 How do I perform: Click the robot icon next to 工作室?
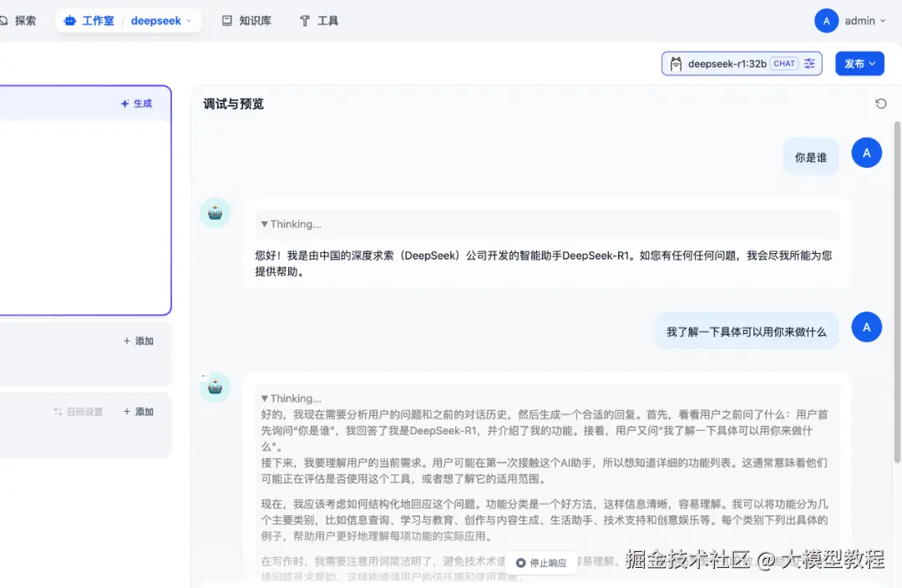coord(69,20)
